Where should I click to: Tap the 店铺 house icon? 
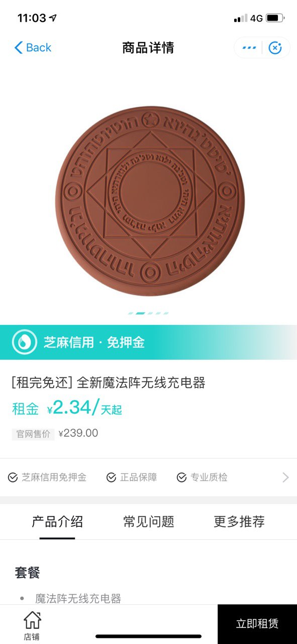coord(32,619)
